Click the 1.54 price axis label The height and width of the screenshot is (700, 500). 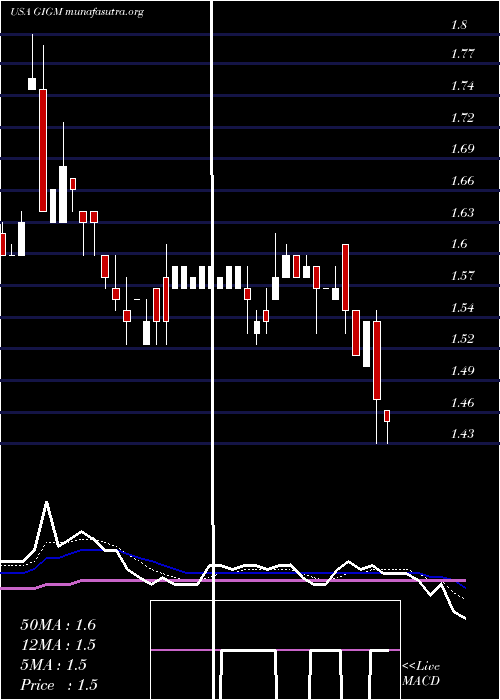pyautogui.click(x=462, y=308)
